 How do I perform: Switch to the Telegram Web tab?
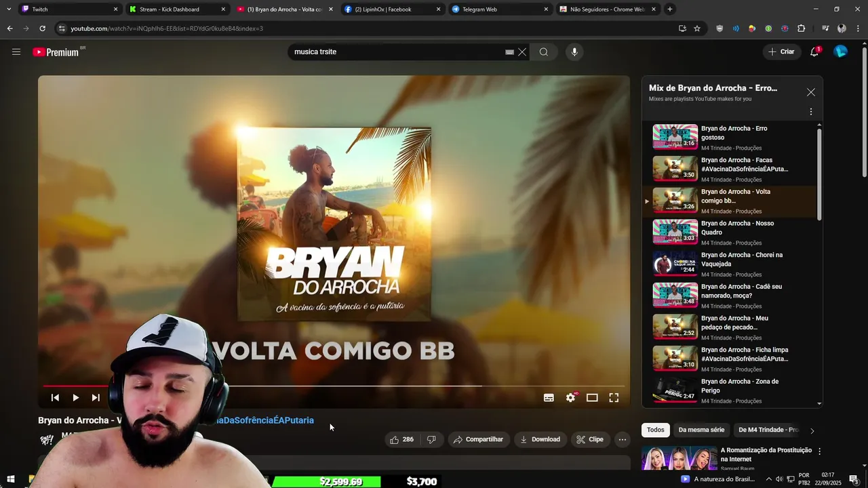[500, 9]
